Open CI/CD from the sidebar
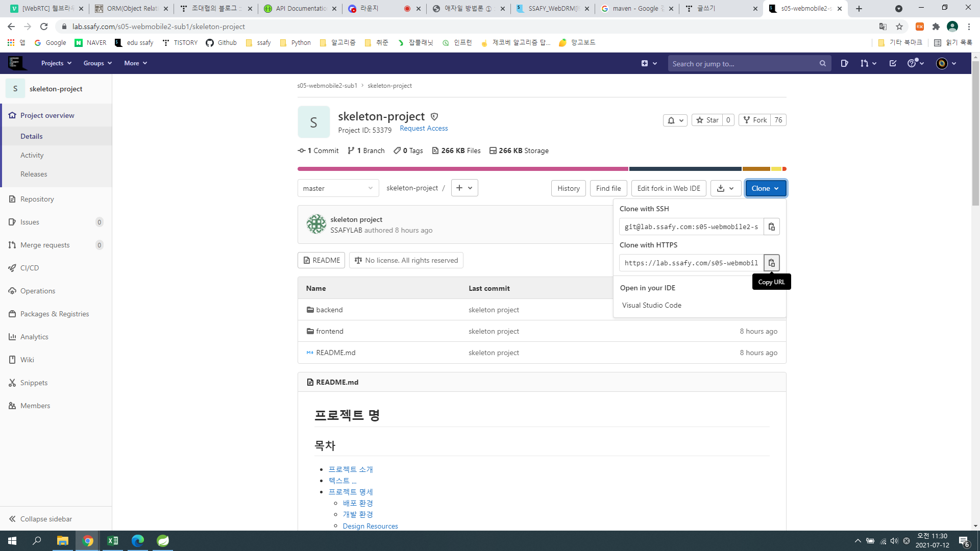Screen dimensions: 980x551 pos(30,268)
